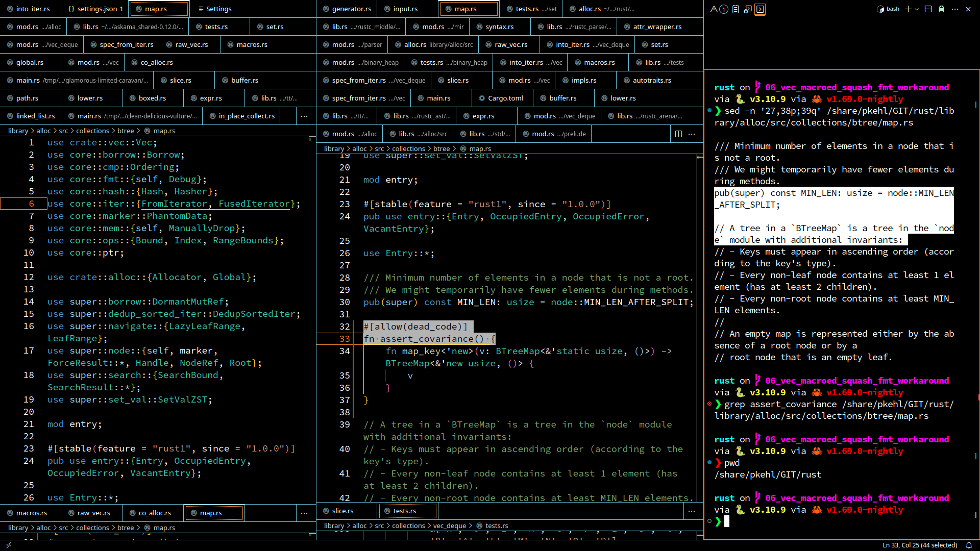Screen dimensions: 980x551
Task: Click 'use crate::vec::Vec;' line in left editor
Action: pyautogui.click(x=103, y=142)
